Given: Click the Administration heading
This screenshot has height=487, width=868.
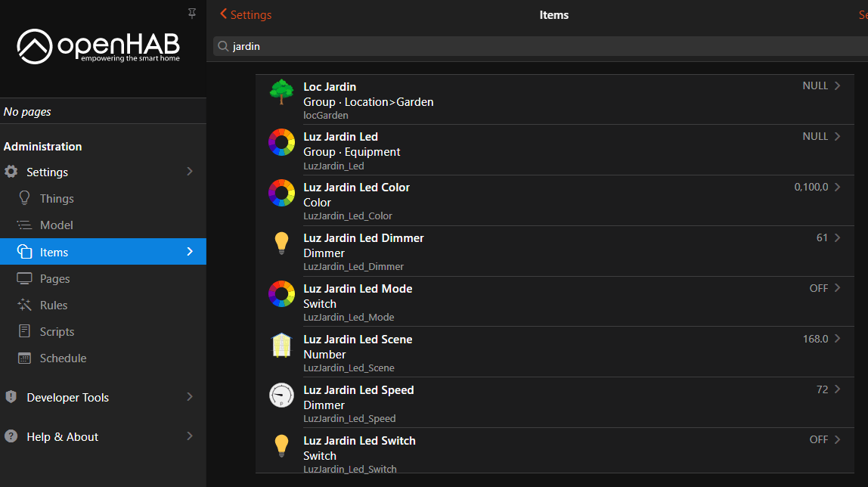Looking at the screenshot, I should [42, 146].
